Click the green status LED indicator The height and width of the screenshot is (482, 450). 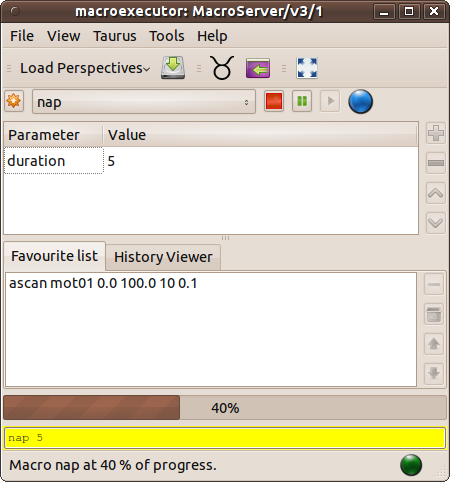click(x=411, y=465)
